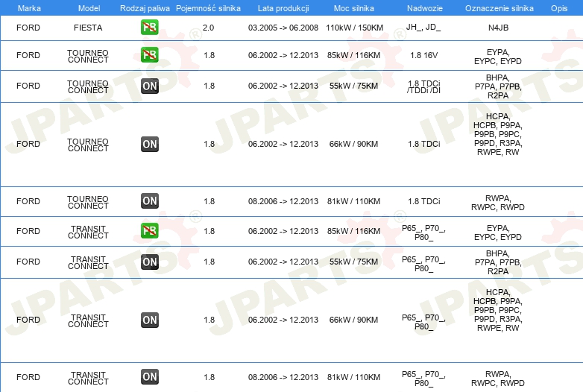Select the FORD cell in the FIESTA row
Screen dimensions: 583x392
pyautogui.click(x=28, y=28)
